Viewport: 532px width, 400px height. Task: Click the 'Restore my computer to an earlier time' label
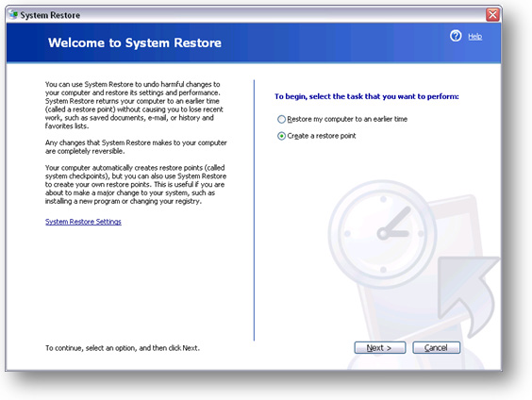pyautogui.click(x=347, y=119)
